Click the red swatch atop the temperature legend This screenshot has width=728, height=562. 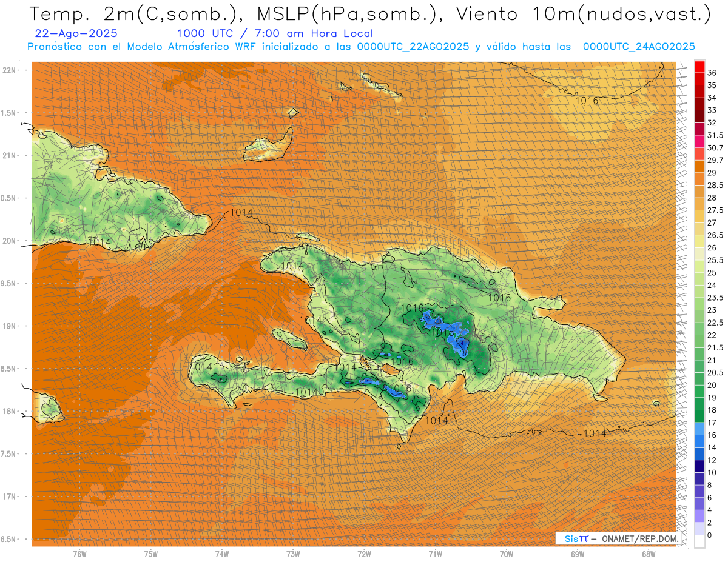(699, 66)
